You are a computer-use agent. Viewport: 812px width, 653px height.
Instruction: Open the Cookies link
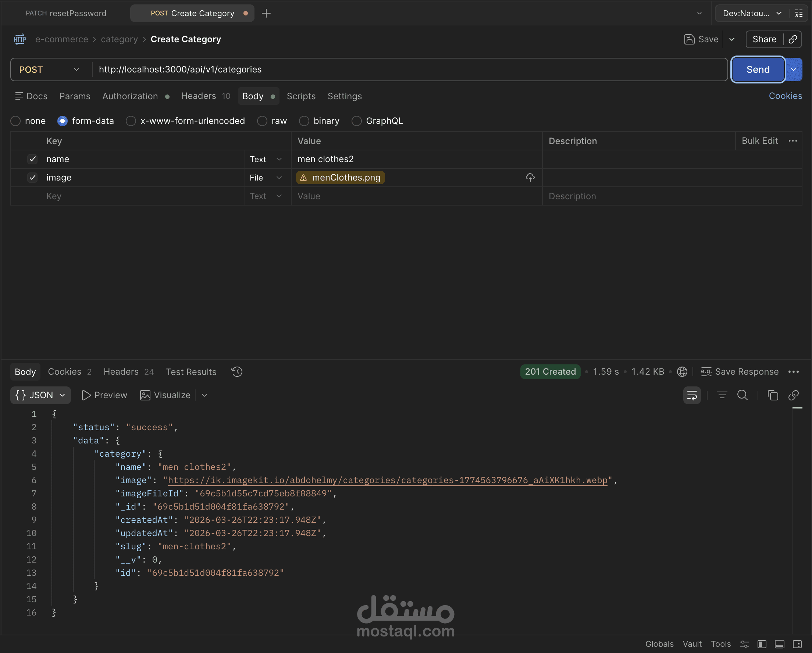point(785,96)
